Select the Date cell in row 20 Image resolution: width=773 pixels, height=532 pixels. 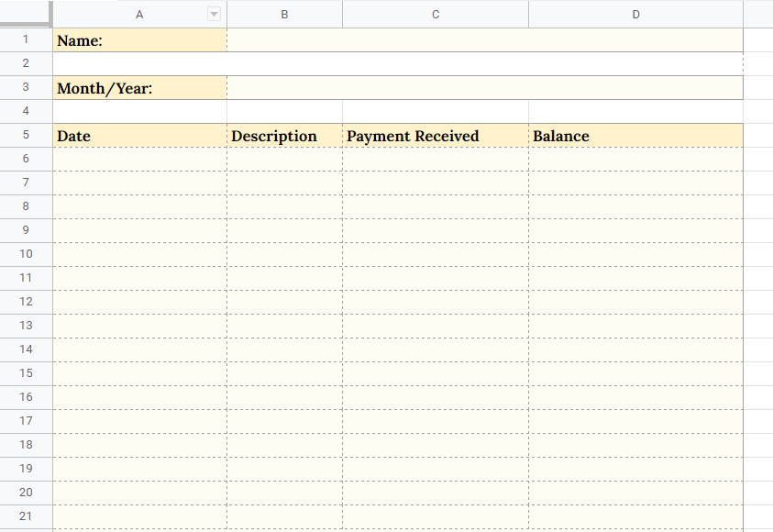(139, 493)
